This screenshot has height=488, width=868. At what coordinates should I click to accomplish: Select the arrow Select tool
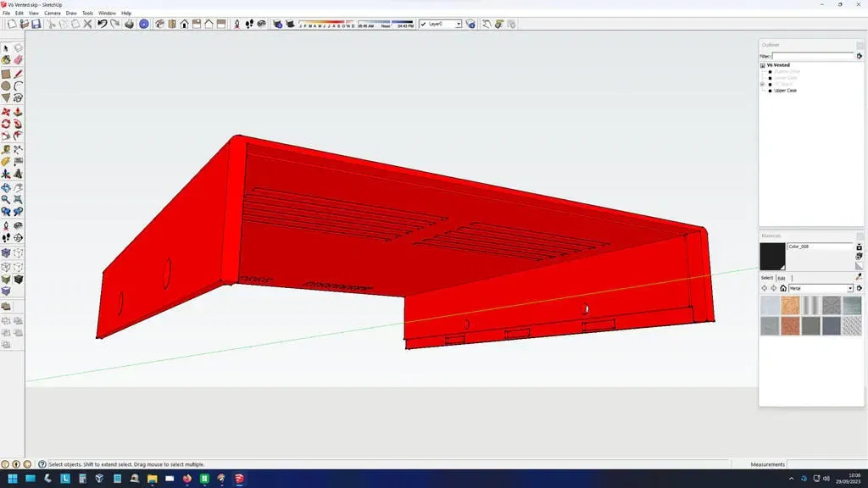click(x=6, y=48)
